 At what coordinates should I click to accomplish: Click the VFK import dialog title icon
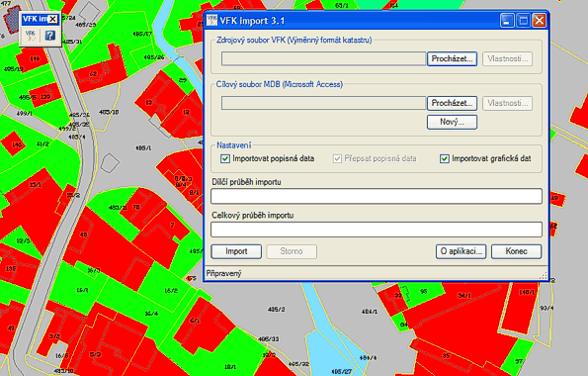[x=211, y=20]
